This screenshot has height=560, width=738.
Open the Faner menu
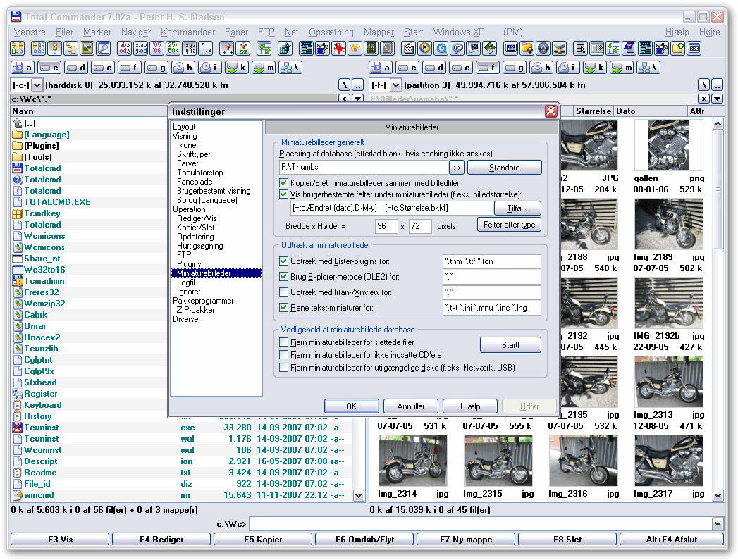(236, 32)
